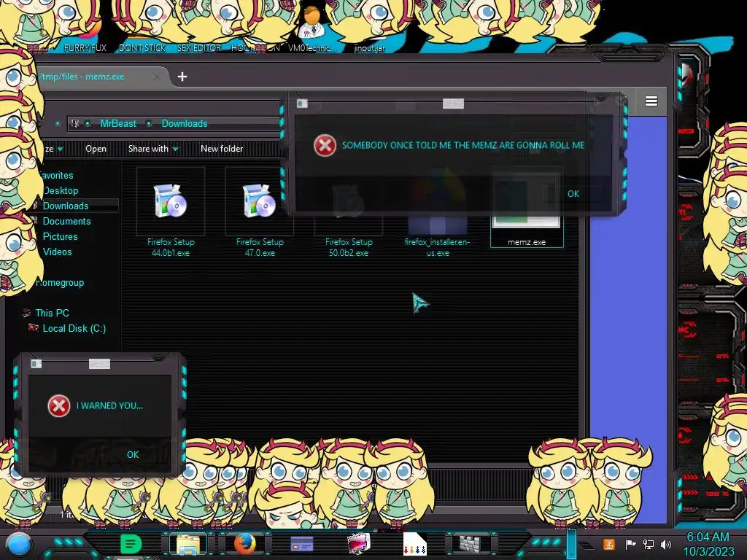
Task: Select the firefox_installer.en-us.exe file name
Action: (438, 247)
